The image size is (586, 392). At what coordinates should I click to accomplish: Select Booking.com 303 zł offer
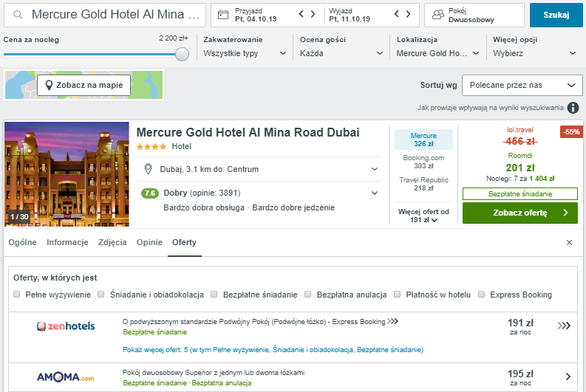[423, 162]
